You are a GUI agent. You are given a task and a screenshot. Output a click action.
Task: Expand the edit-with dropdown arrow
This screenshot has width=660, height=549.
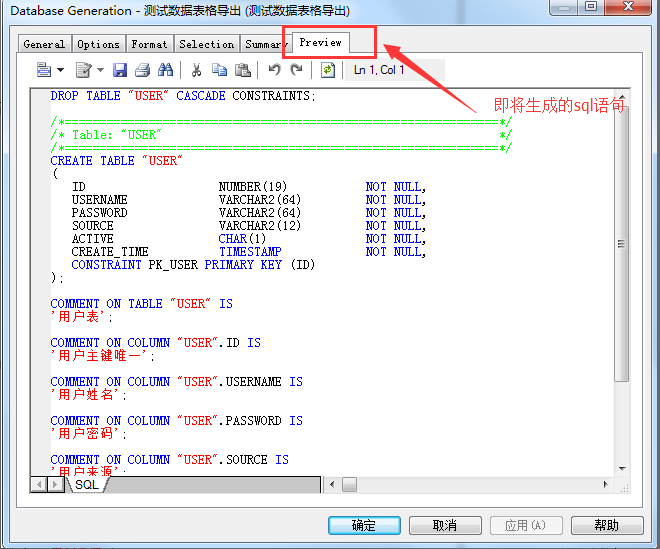click(x=100, y=70)
